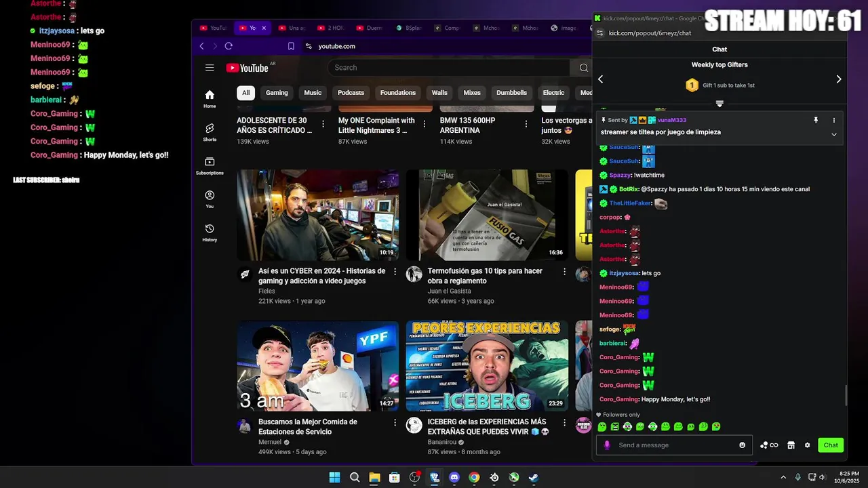Expand the pinned message chevron
The height and width of the screenshot is (488, 868).
[x=834, y=134]
